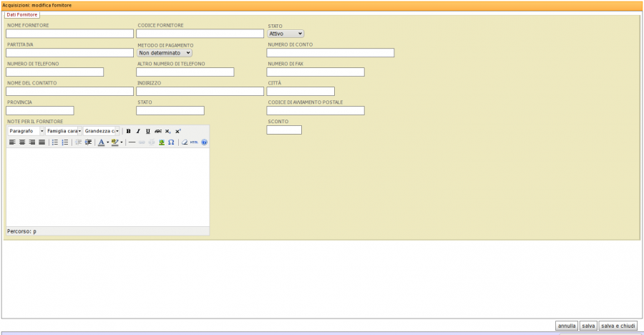Open the text color picker arrow
Image resolution: width=644 pixels, height=335 pixels.
click(x=107, y=142)
